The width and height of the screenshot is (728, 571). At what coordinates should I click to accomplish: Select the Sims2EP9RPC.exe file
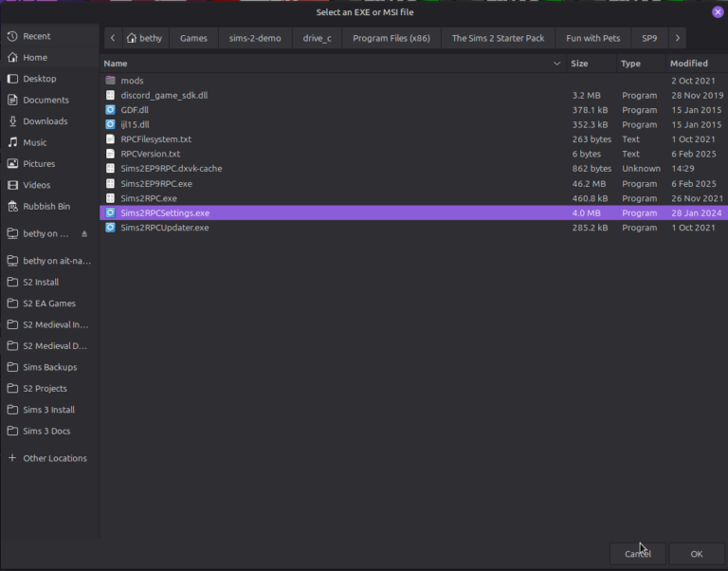coord(413,183)
